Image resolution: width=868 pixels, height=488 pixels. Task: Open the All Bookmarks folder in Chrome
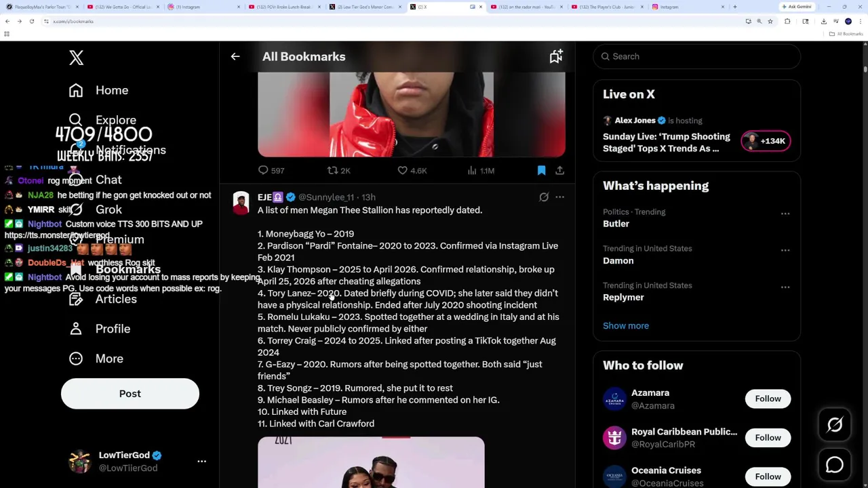[846, 34]
